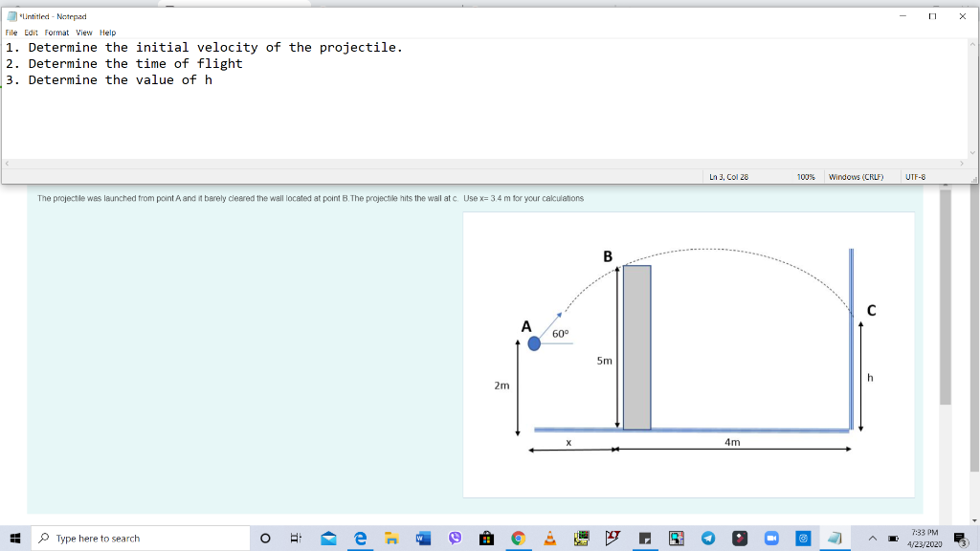Open Viber from the taskbar

click(x=454, y=538)
